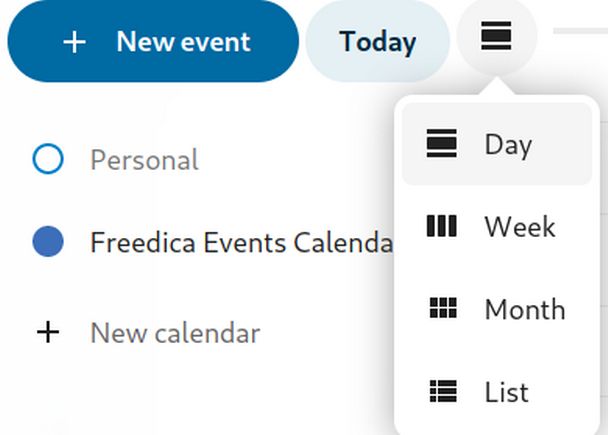Viewport: 608px width, 435px height.
Task: Click the List view icon
Action: pyautogui.click(x=441, y=391)
